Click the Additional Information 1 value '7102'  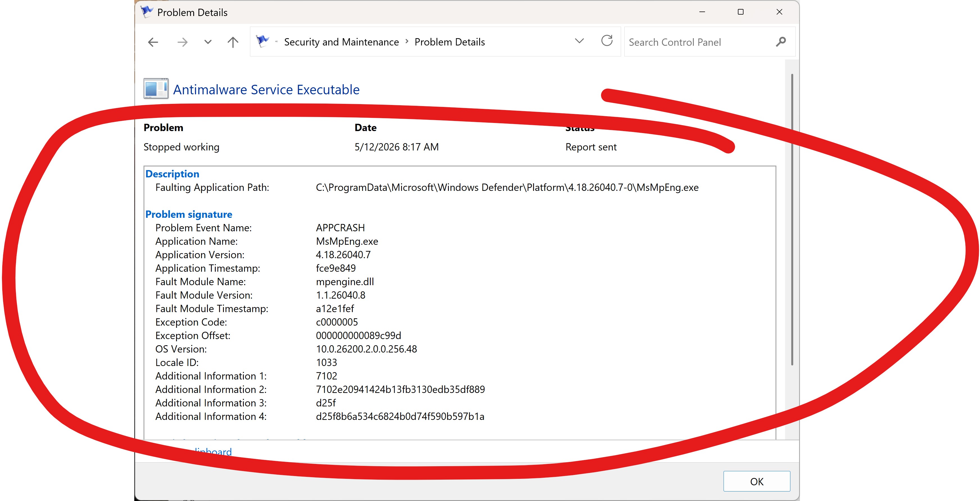pyautogui.click(x=326, y=376)
